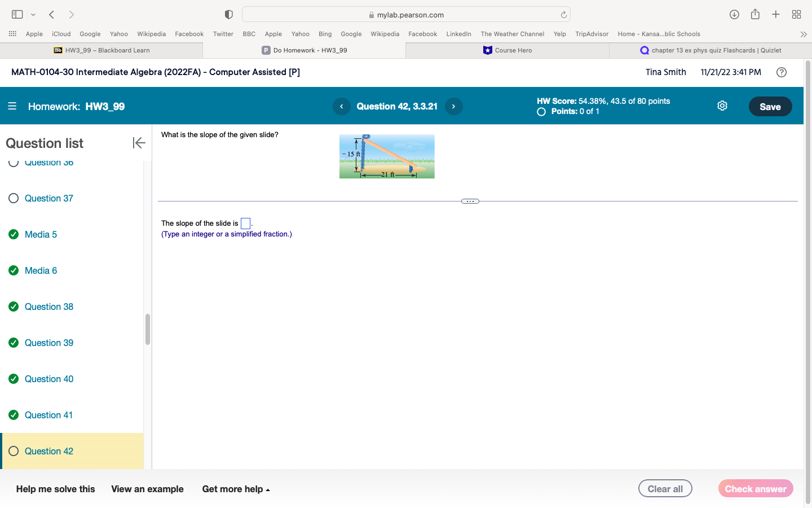Click the Question 42 completion circle
The image size is (812, 508).
12,451
